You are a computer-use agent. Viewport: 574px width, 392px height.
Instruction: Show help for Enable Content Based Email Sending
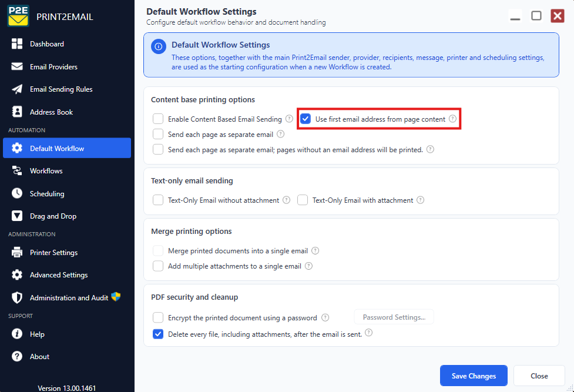[289, 119]
